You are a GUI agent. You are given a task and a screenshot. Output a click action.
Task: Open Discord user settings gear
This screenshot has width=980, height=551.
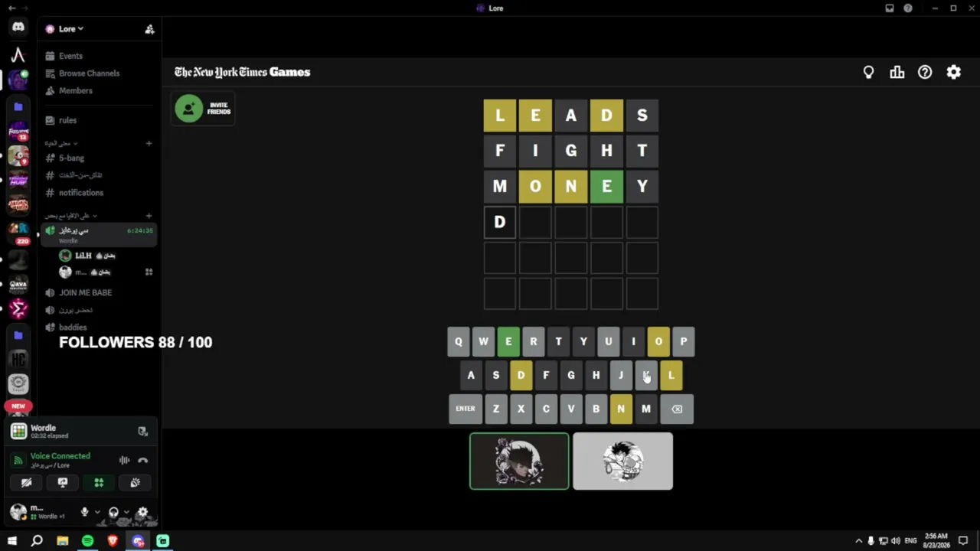[x=142, y=512]
